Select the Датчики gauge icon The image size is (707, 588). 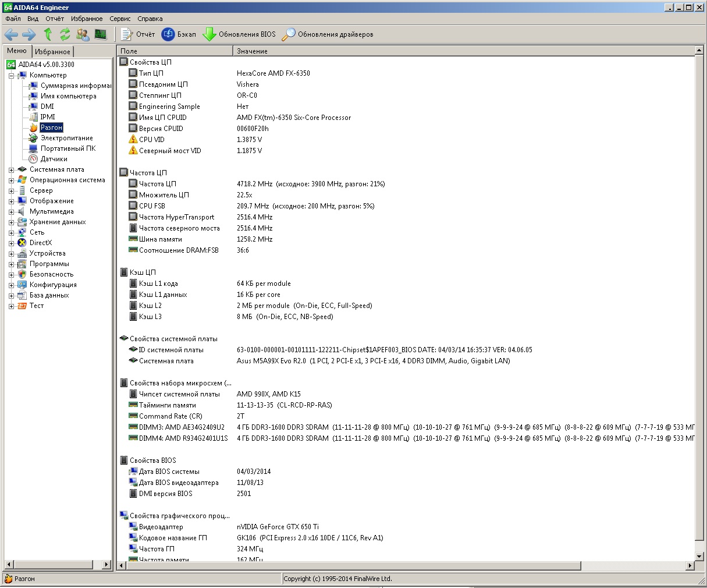33,159
